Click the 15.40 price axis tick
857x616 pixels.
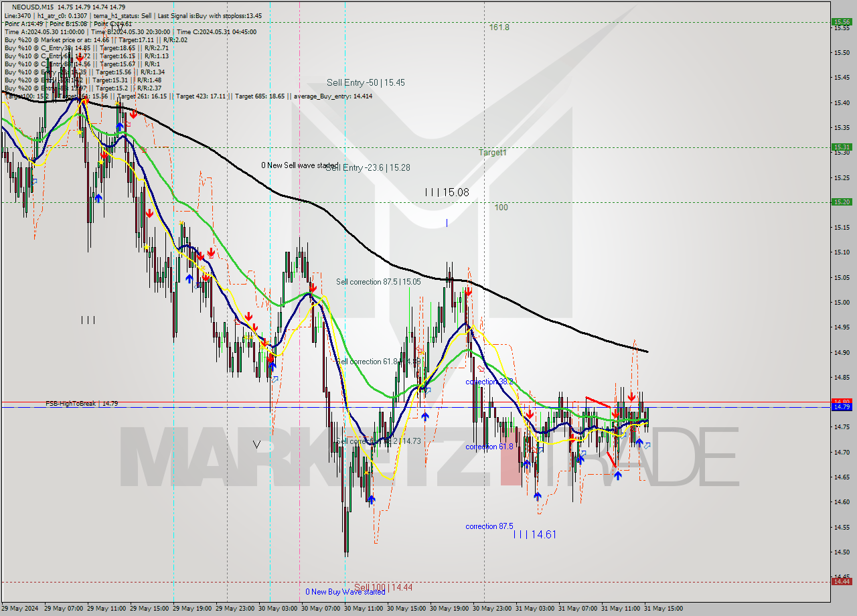(x=842, y=102)
